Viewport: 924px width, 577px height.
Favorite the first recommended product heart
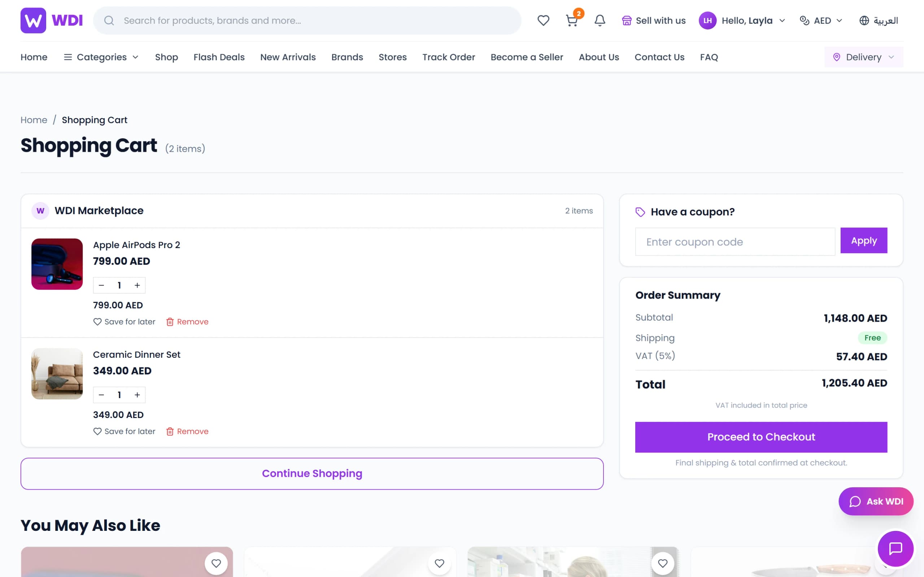[216, 563]
